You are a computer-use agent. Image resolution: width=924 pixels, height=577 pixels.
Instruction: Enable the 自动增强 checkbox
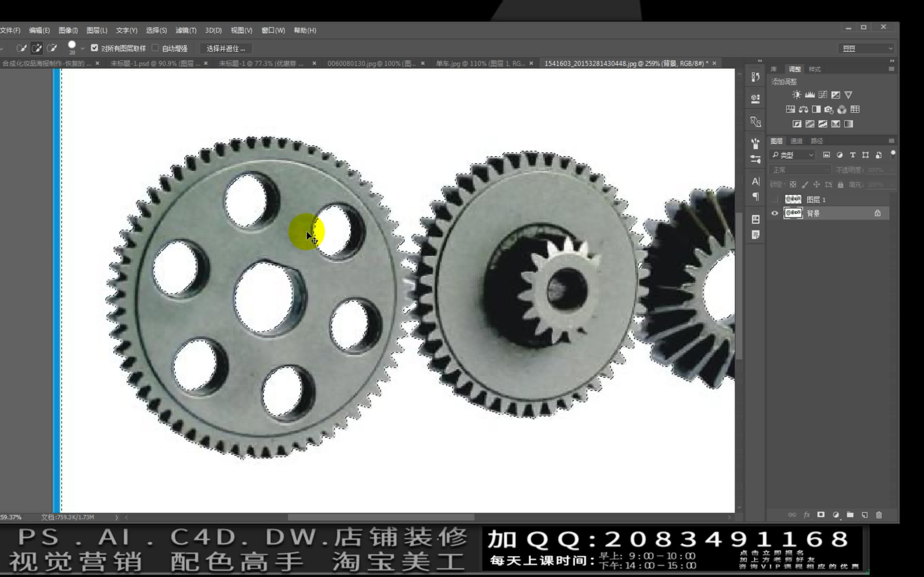coord(155,48)
